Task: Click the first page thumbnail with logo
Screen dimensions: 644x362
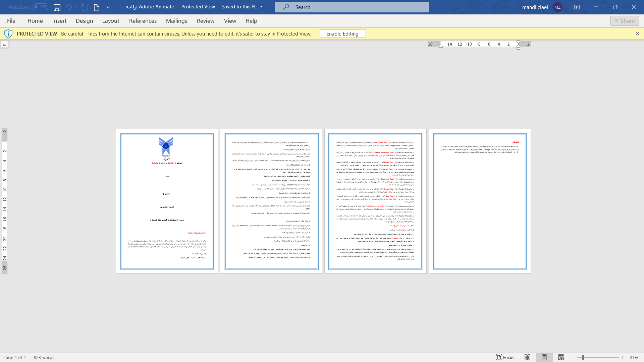Action: click(167, 201)
